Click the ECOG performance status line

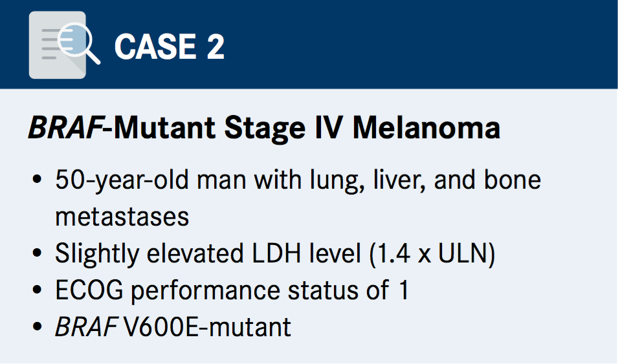point(232,290)
